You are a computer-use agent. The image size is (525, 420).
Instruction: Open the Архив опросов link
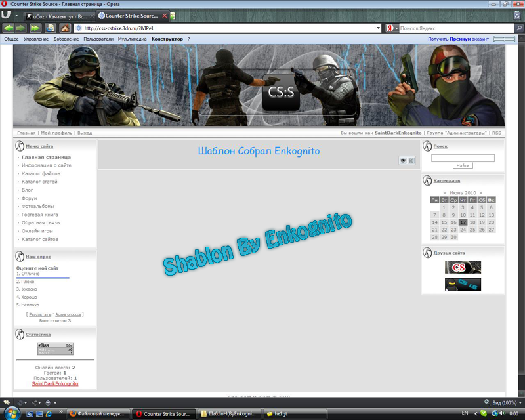pos(68,315)
